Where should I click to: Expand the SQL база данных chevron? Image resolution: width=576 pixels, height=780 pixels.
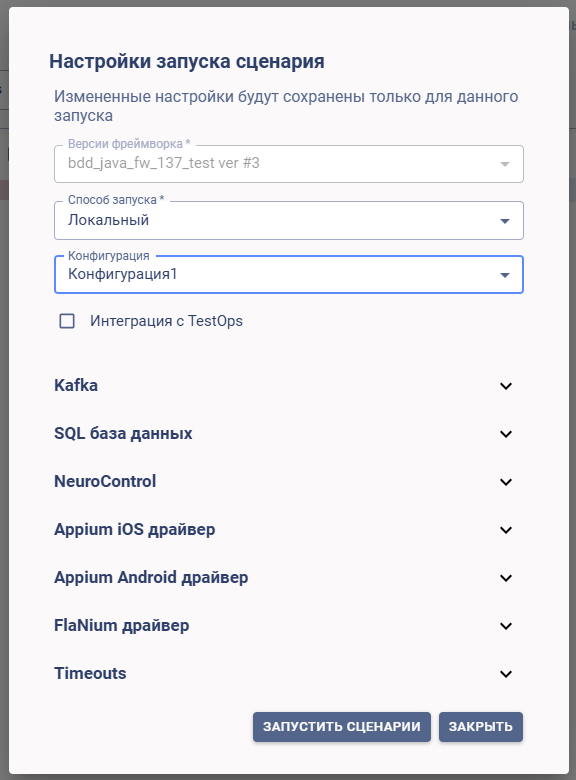coord(506,434)
